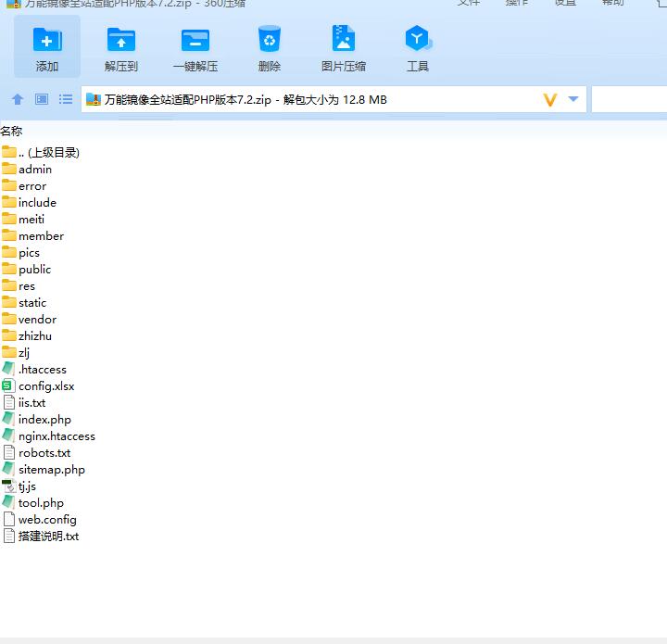Select the res folder icon
Viewport: 667px width, 644px height.
[9, 285]
